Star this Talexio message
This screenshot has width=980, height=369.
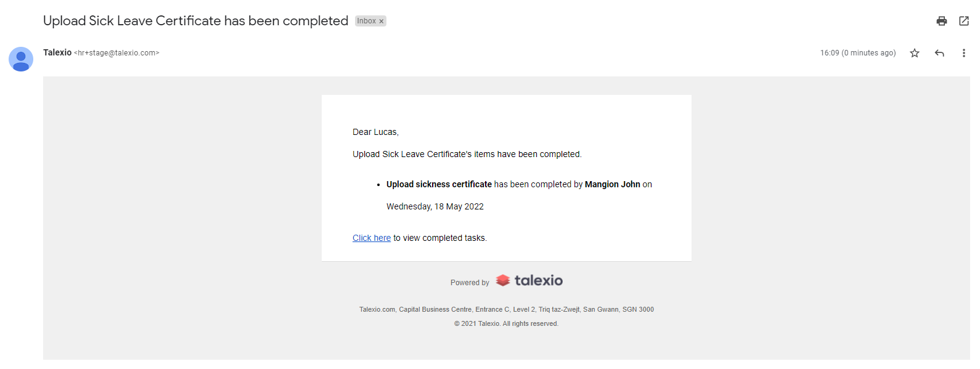(915, 53)
